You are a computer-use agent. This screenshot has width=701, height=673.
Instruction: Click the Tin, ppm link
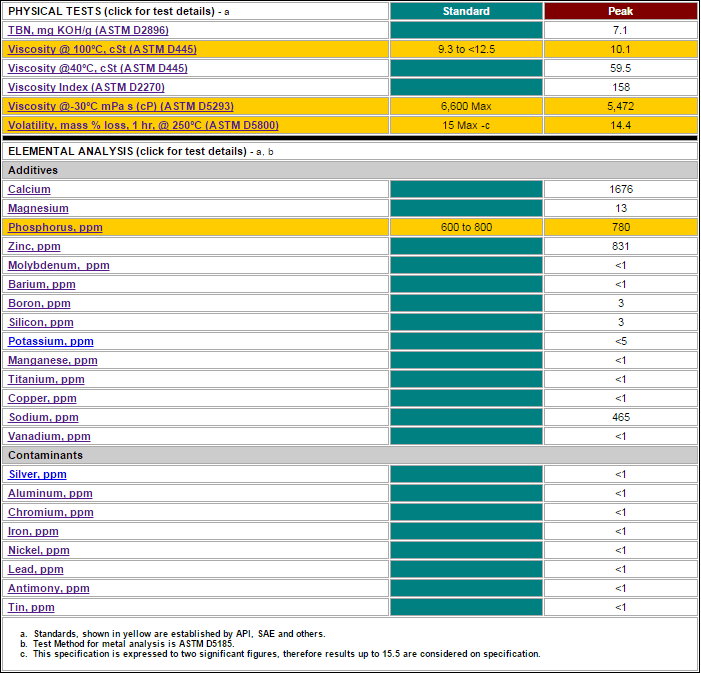[31, 607]
